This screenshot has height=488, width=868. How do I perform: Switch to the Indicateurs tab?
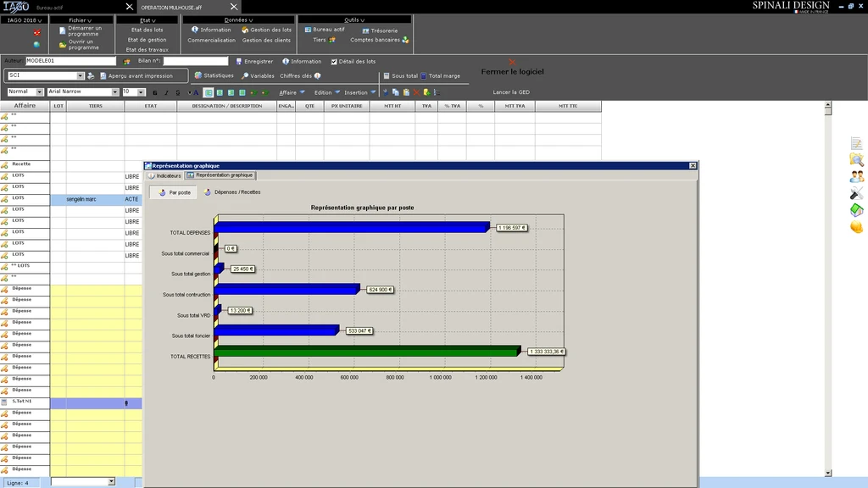[x=164, y=175]
